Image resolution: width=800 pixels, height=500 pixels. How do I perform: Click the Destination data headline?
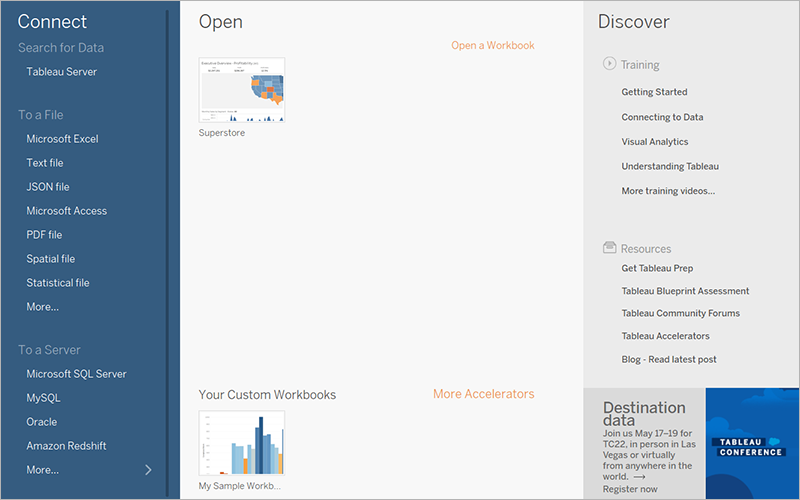[644, 414]
